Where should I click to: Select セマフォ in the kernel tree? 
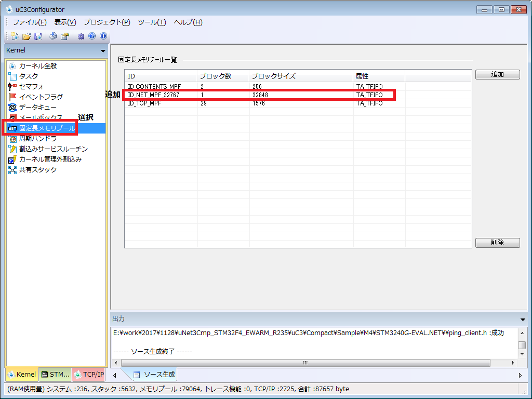31,86
